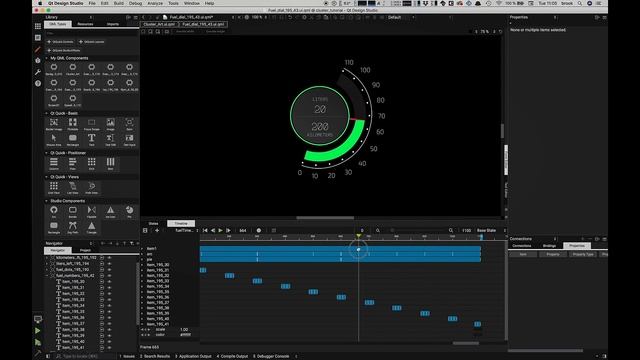Screen dimensions: 640x360
Task: Toggle visibility of item_195_36 in Navigator
Action: (x=109, y=318)
